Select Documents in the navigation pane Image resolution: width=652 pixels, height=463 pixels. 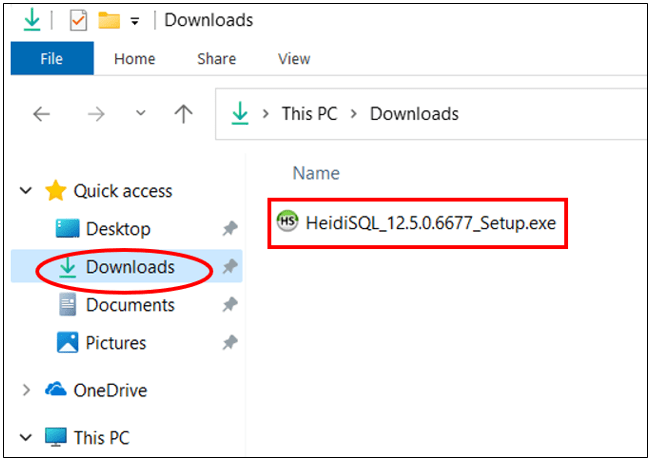(x=130, y=305)
